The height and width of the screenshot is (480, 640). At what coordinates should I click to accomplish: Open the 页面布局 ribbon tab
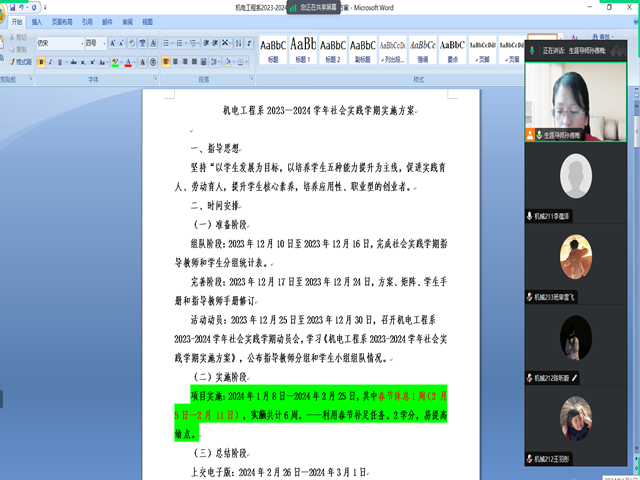point(61,20)
